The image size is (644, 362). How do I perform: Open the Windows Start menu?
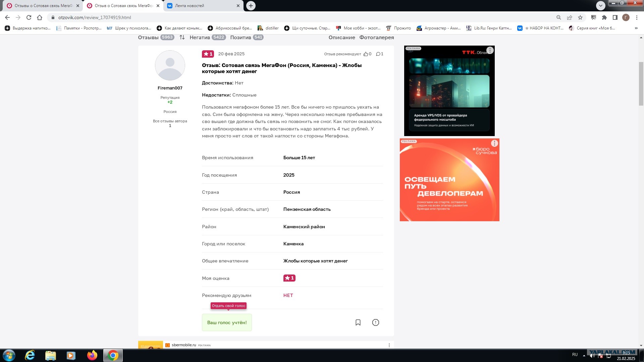[x=9, y=355]
